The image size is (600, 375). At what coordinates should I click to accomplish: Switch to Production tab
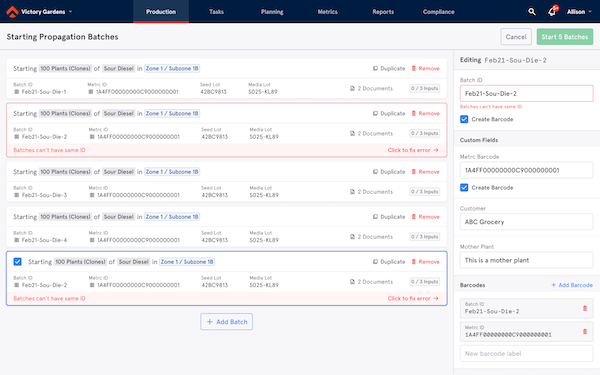[161, 12]
